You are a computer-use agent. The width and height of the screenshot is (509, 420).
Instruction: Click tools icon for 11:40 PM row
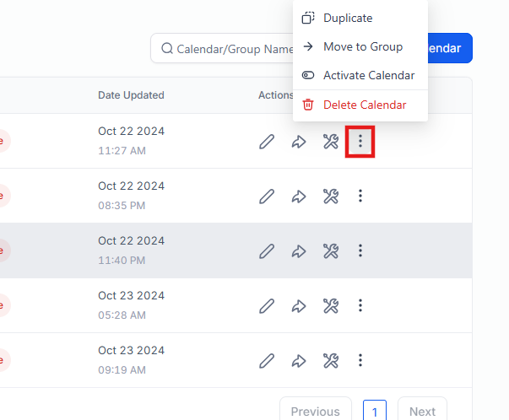pos(331,250)
